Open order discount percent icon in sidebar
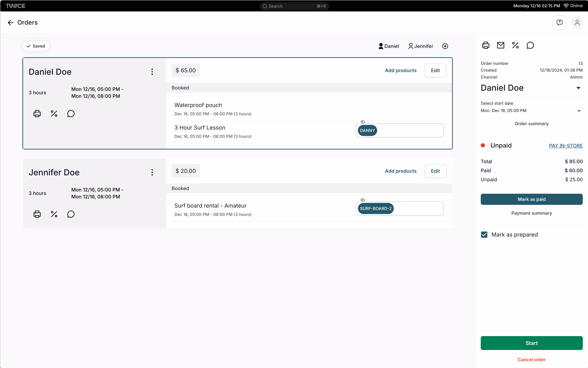 pyautogui.click(x=515, y=45)
